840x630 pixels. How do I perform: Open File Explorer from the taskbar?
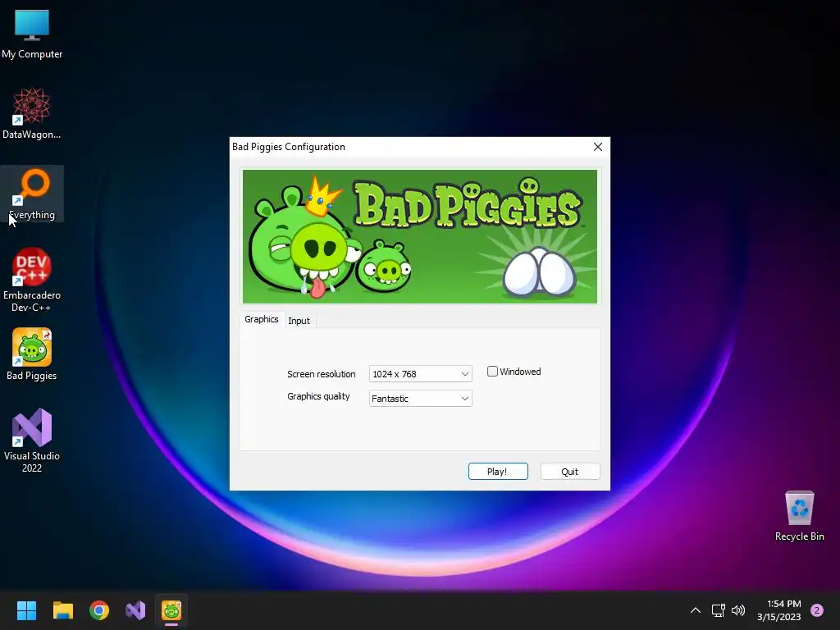tap(62, 610)
